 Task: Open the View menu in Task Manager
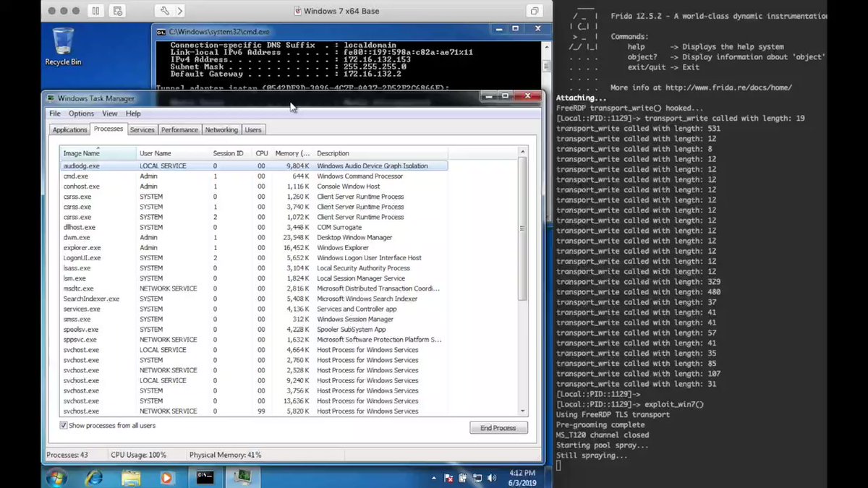pos(110,114)
